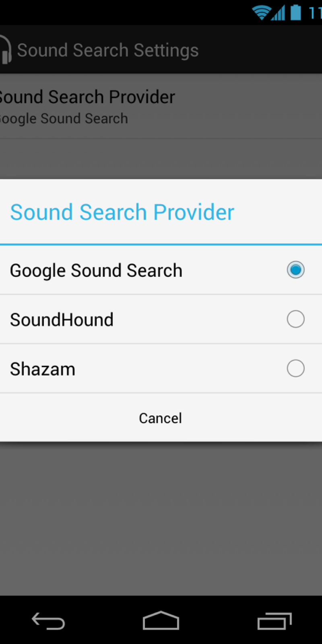Click the blue Sound Search Provider dialog title
Viewport: 322px width, 644px height.
click(122, 212)
